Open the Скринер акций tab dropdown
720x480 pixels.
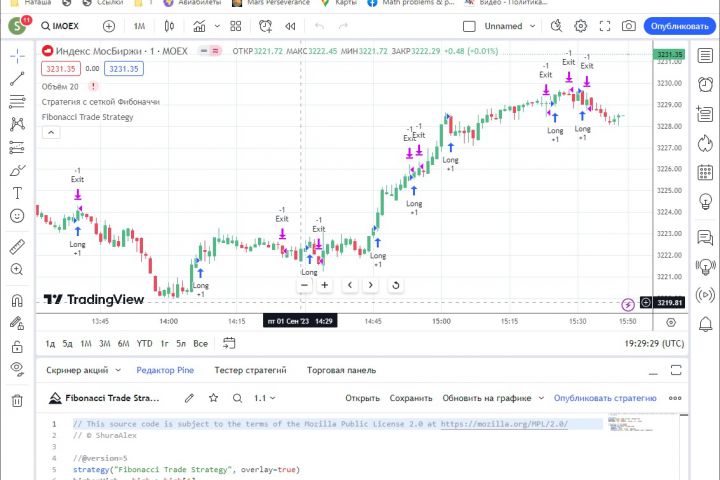click(x=83, y=370)
